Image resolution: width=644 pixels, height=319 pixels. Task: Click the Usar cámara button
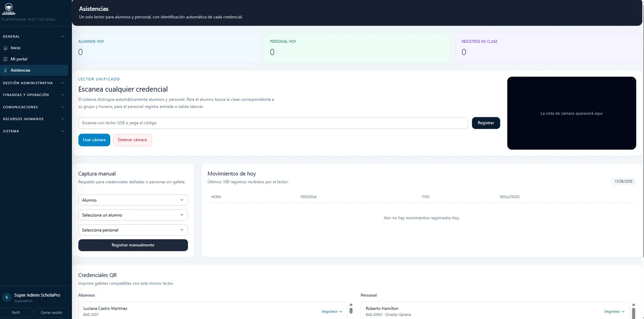pos(94,140)
